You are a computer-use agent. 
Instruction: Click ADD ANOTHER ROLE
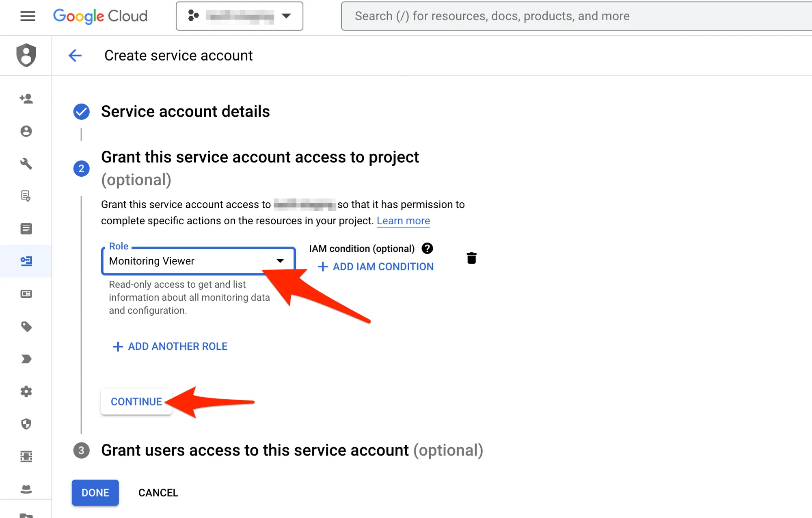(x=170, y=346)
